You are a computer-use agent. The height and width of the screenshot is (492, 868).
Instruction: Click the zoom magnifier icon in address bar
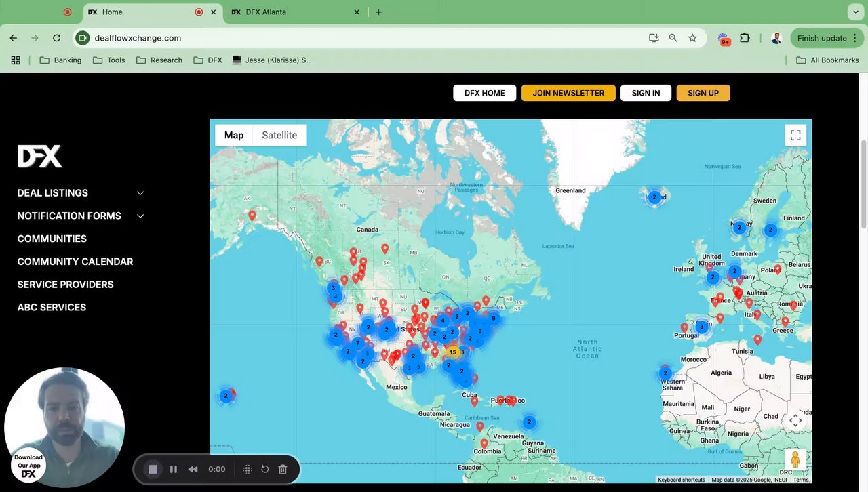coord(673,38)
